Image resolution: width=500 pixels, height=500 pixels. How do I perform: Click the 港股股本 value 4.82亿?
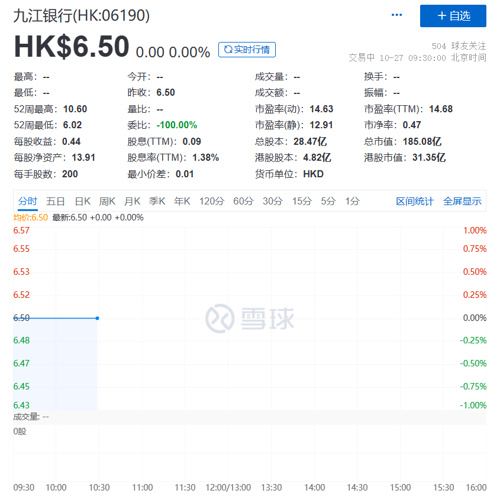pos(317,157)
